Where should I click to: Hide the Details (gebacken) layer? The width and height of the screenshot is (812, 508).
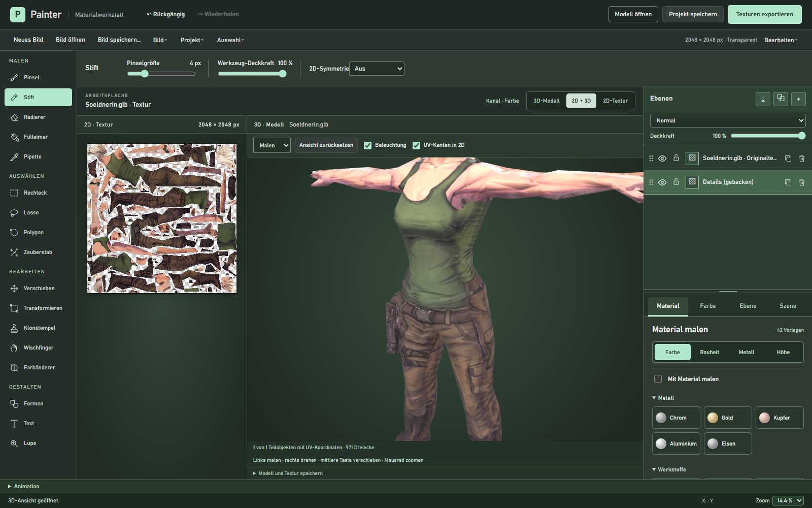[662, 182]
